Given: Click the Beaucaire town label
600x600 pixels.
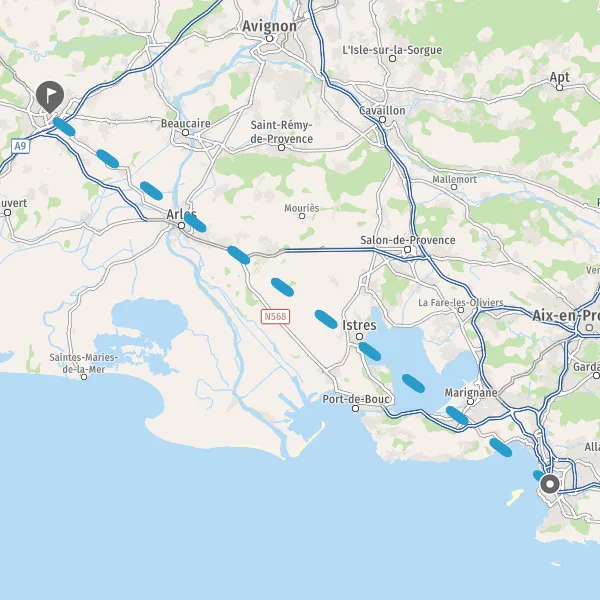Looking at the screenshot, I should click(x=186, y=123).
